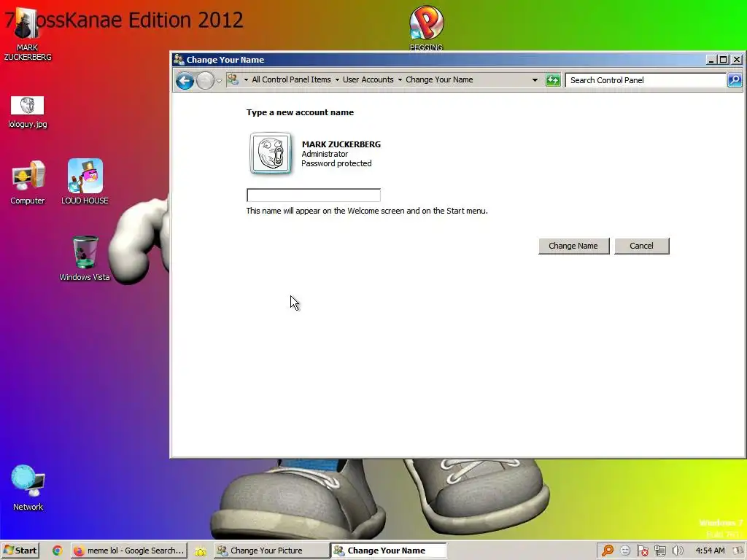Screen dimensions: 747x560
Task: Expand dropdown arrow before User Accounts breadcrumb
Action: point(337,80)
